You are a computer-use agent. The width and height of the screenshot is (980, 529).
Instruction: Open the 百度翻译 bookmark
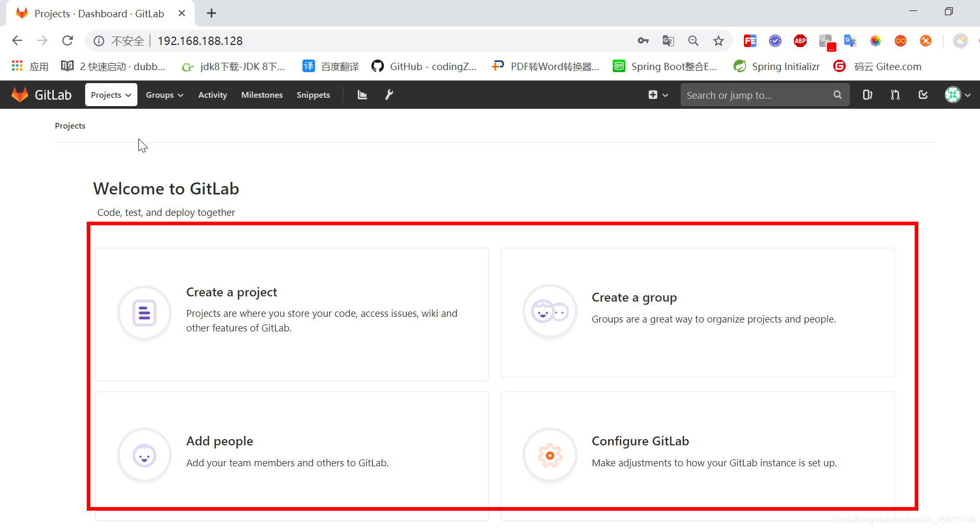pos(331,66)
